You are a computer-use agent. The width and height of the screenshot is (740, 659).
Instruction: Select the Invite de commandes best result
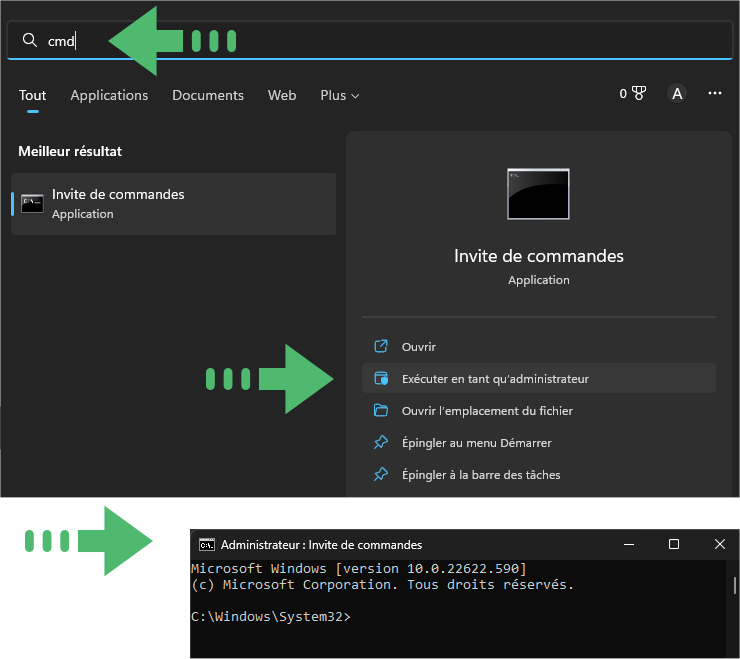(173, 204)
